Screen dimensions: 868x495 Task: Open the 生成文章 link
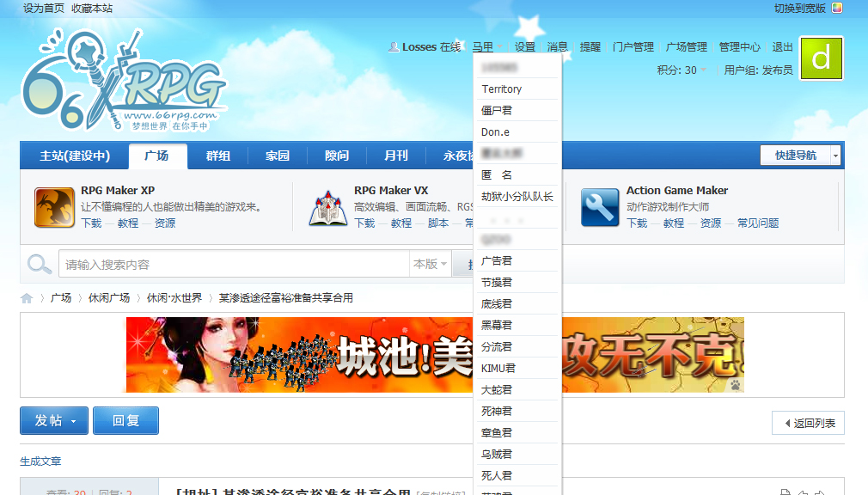40,461
